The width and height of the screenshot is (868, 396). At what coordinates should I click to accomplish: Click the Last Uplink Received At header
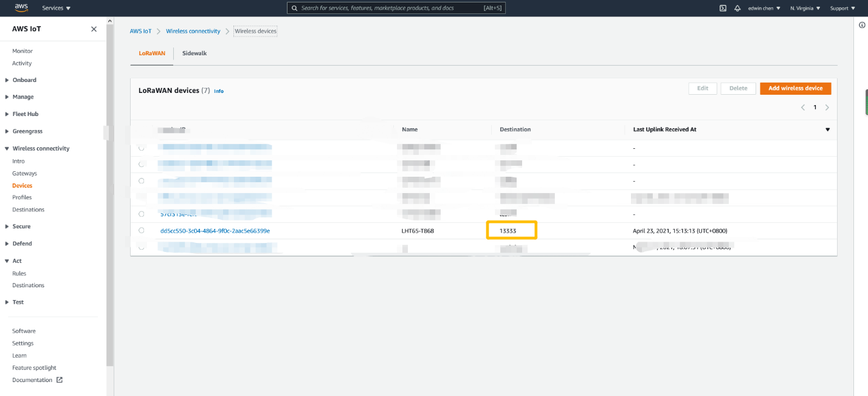[x=665, y=129]
